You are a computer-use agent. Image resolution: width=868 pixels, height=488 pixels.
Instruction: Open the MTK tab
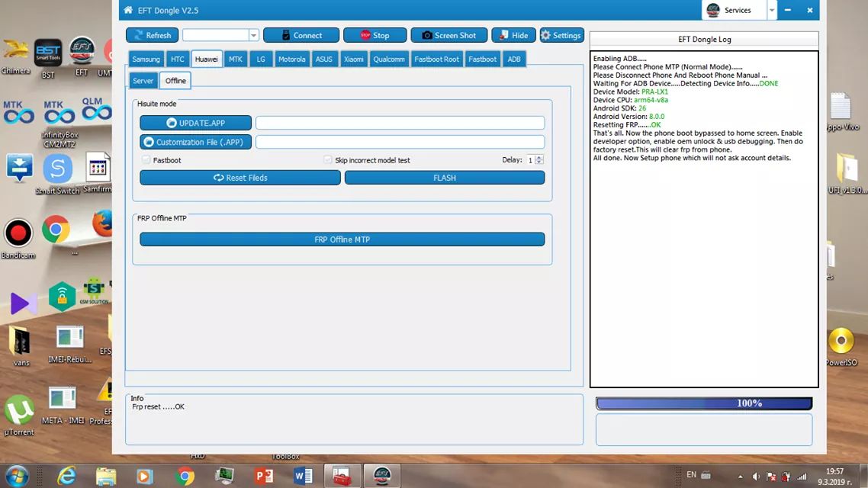[x=235, y=59]
